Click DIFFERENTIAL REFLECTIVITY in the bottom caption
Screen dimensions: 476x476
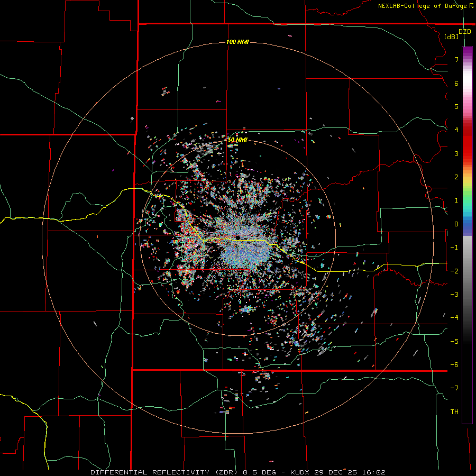pos(150,472)
